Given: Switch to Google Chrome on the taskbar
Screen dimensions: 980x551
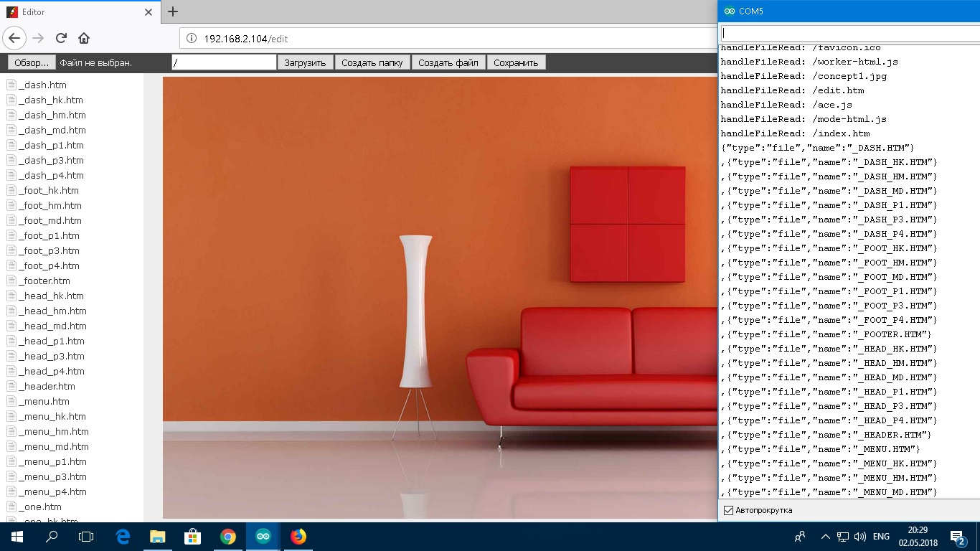Looking at the screenshot, I should [x=227, y=536].
